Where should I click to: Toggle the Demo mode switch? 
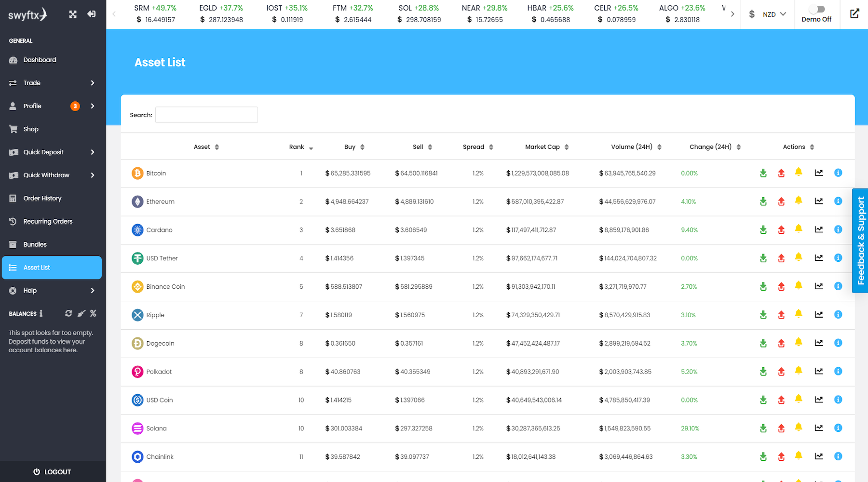[x=816, y=9]
